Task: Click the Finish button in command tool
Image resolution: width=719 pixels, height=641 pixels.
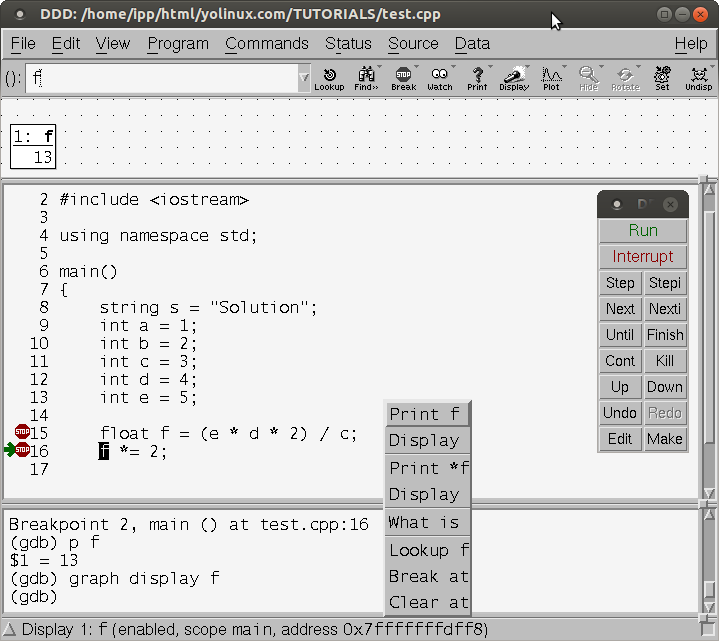Action: [665, 335]
